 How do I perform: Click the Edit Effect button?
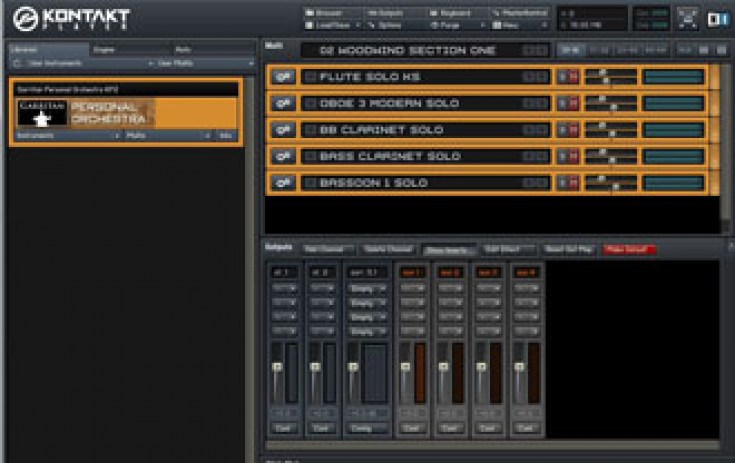point(507,249)
